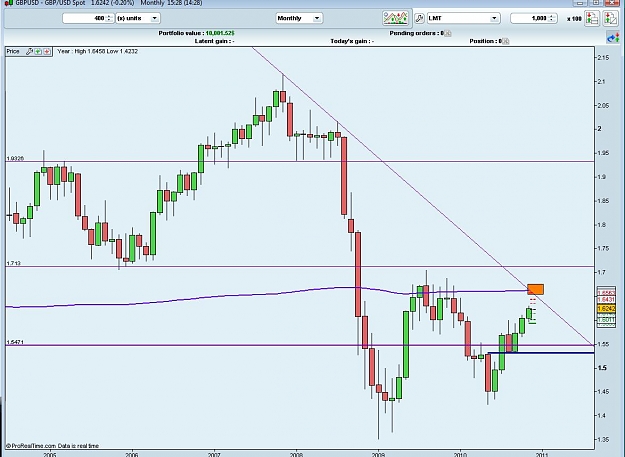
Task: Click the 1.5471 horizontal line label
Action: pyautogui.click(x=15, y=342)
